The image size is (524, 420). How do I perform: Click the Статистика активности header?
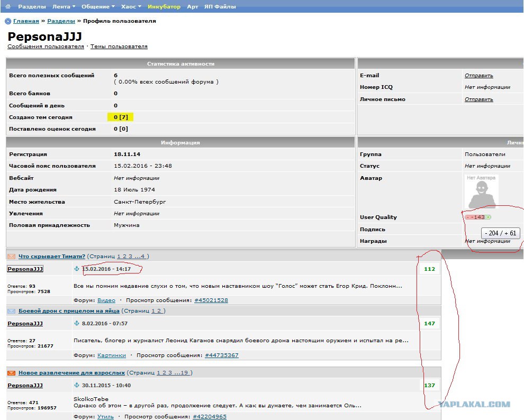tap(180, 64)
